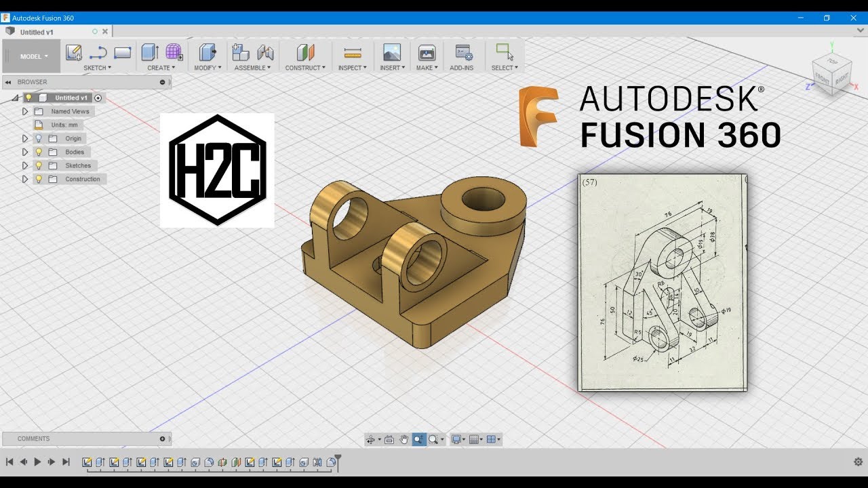Open the SKETCH menu
This screenshot has width=868, height=488.
[98, 68]
